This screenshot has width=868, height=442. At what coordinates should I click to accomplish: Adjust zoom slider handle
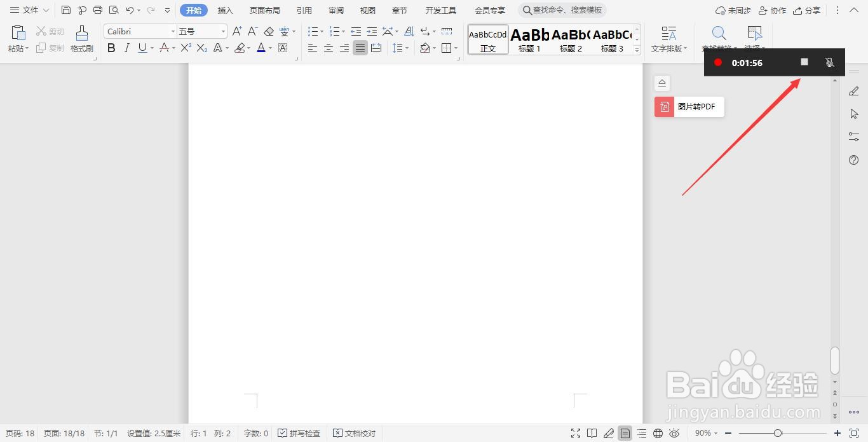(x=778, y=433)
